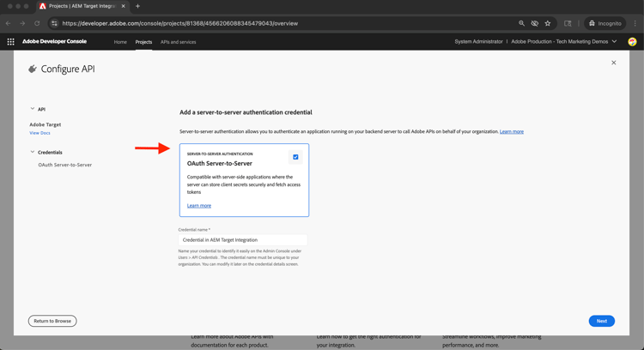Click the System Administrator role text
This screenshot has width=644, height=350.
(x=478, y=41)
